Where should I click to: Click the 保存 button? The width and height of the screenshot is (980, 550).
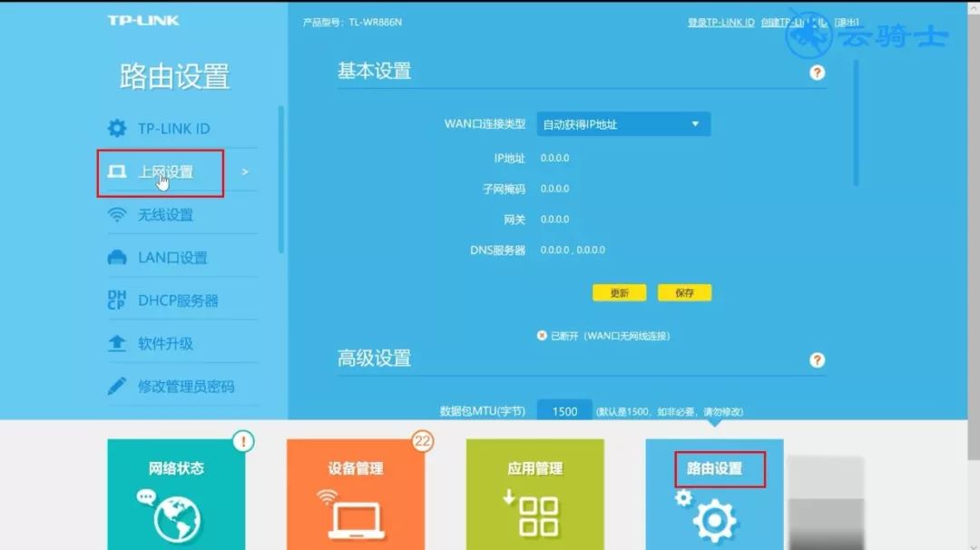coord(684,293)
